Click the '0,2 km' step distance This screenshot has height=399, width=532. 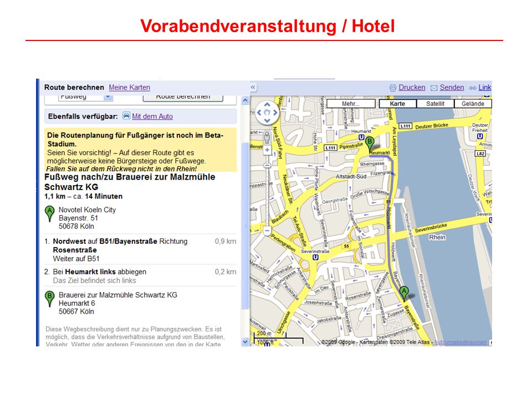point(226,272)
